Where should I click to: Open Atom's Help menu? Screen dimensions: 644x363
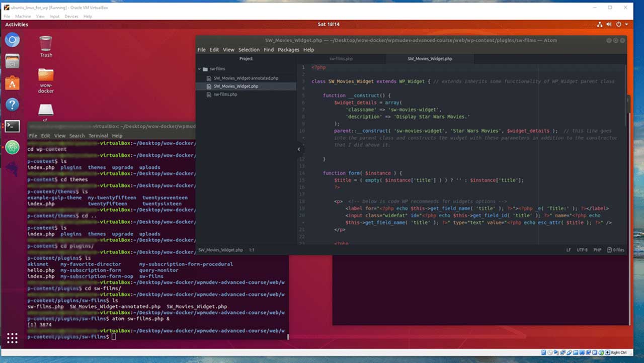pyautogui.click(x=309, y=50)
